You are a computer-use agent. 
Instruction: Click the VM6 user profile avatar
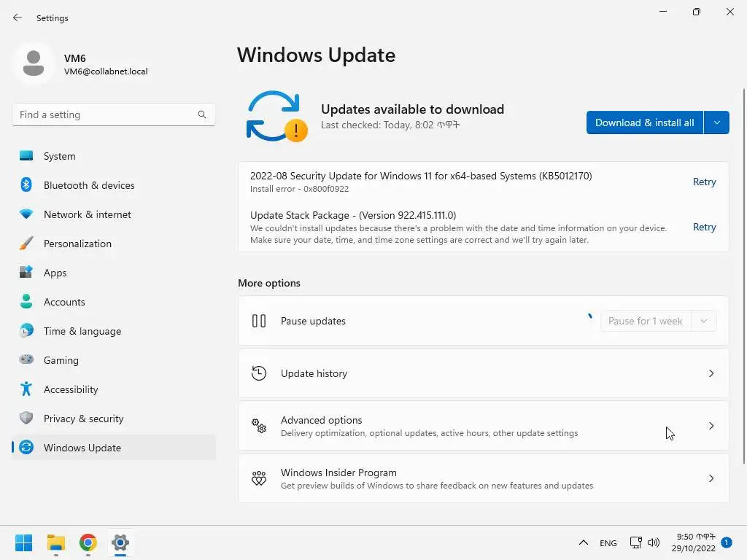tap(34, 63)
